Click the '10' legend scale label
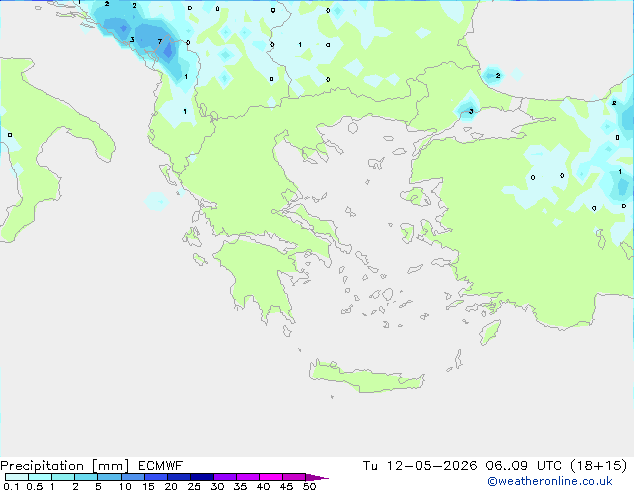 coord(125,486)
